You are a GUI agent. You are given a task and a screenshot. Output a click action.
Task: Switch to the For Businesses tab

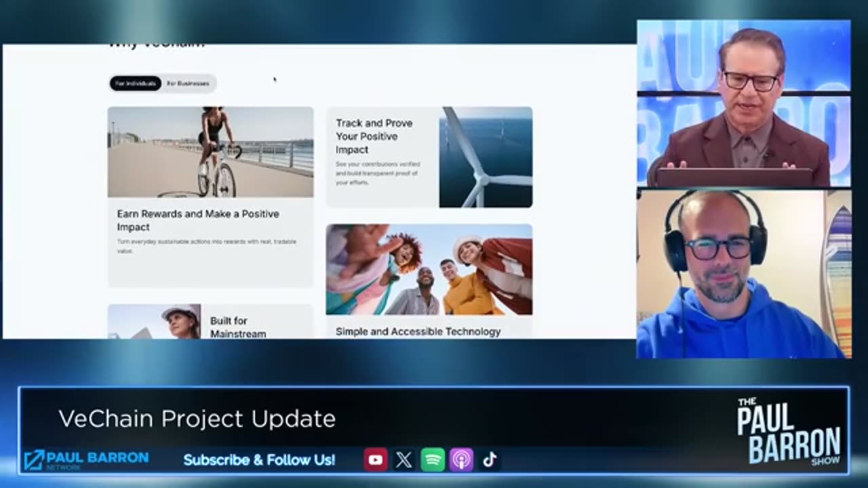coord(189,83)
